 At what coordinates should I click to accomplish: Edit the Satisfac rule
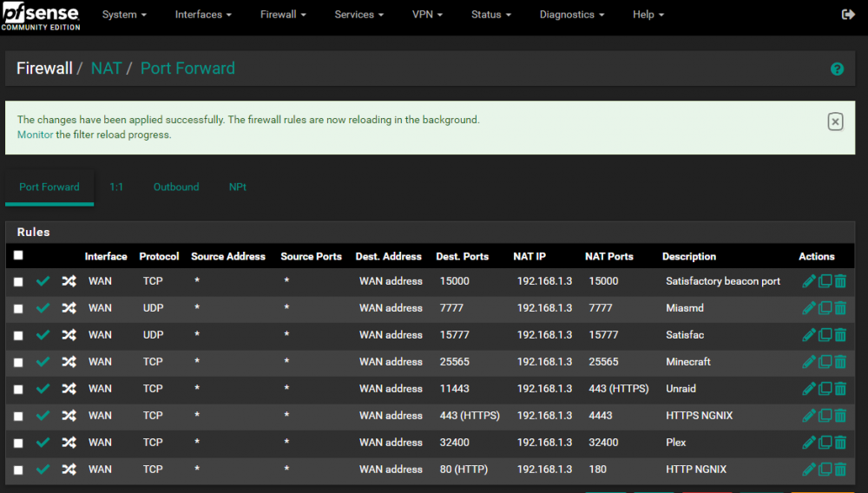(x=809, y=335)
